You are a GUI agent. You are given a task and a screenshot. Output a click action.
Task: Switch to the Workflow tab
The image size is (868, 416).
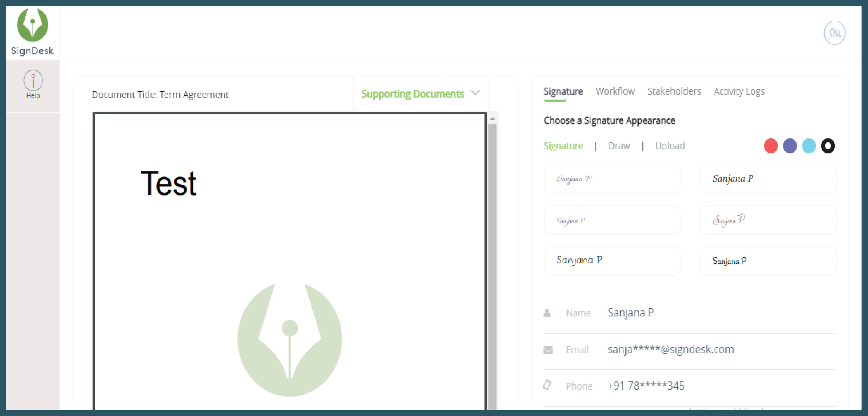point(615,91)
